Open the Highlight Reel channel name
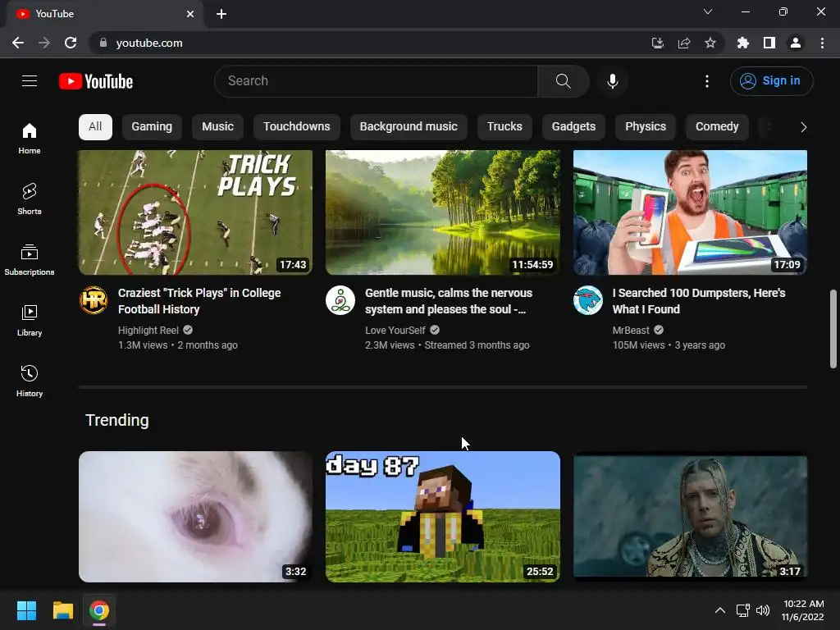This screenshot has width=840, height=630. click(x=148, y=331)
